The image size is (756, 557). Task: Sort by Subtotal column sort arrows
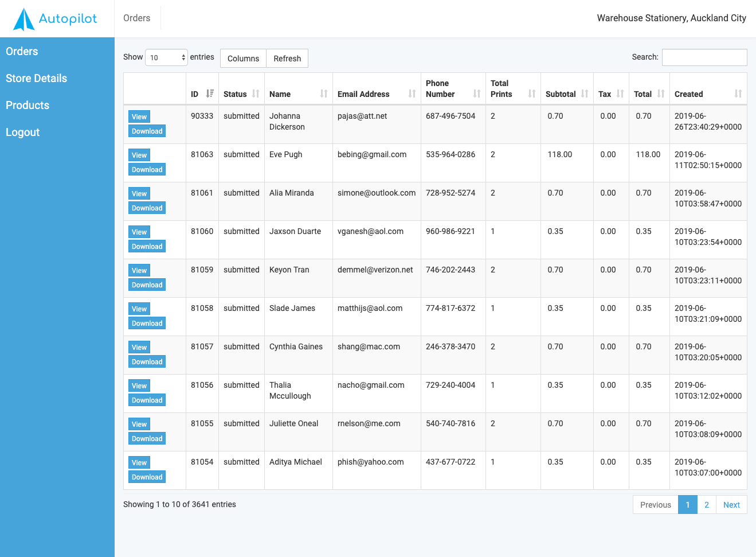pyautogui.click(x=585, y=94)
